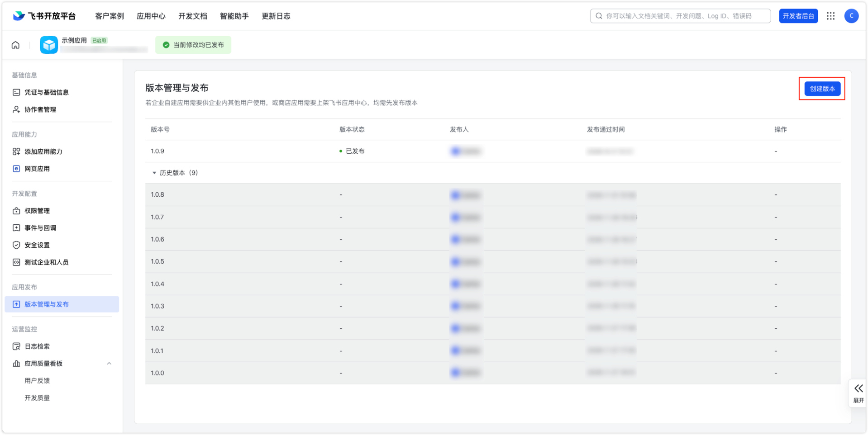
Task: Click the green check status icon
Action: 166,45
